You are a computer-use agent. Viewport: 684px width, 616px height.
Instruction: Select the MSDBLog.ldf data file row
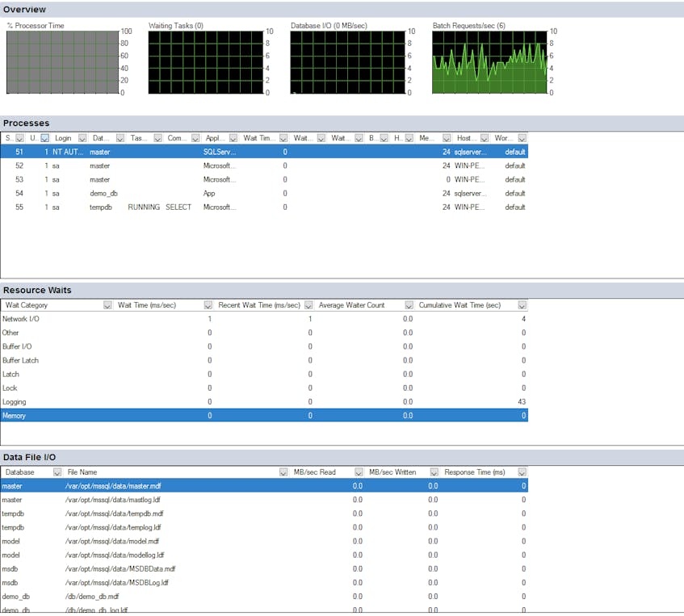(x=264, y=583)
